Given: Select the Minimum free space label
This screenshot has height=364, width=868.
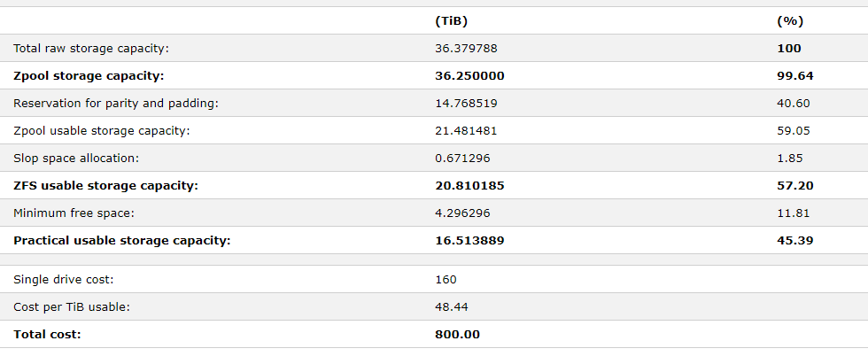Looking at the screenshot, I should [x=74, y=213].
